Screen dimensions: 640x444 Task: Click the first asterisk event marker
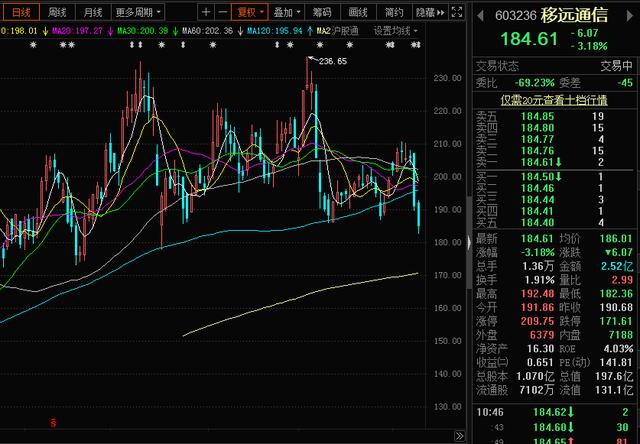[33, 45]
